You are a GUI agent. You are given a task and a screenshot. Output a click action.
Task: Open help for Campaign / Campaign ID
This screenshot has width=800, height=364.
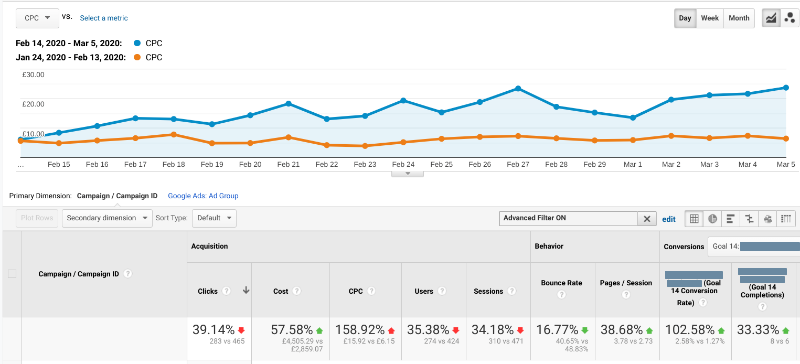pyautogui.click(x=128, y=274)
